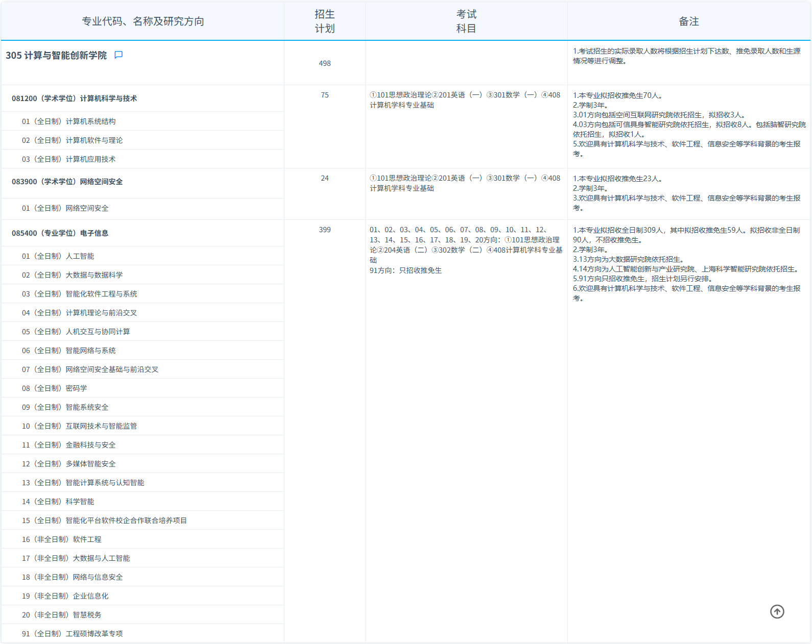Click direction 02 大数据与数据科学
The height and width of the screenshot is (644, 812).
(72, 275)
